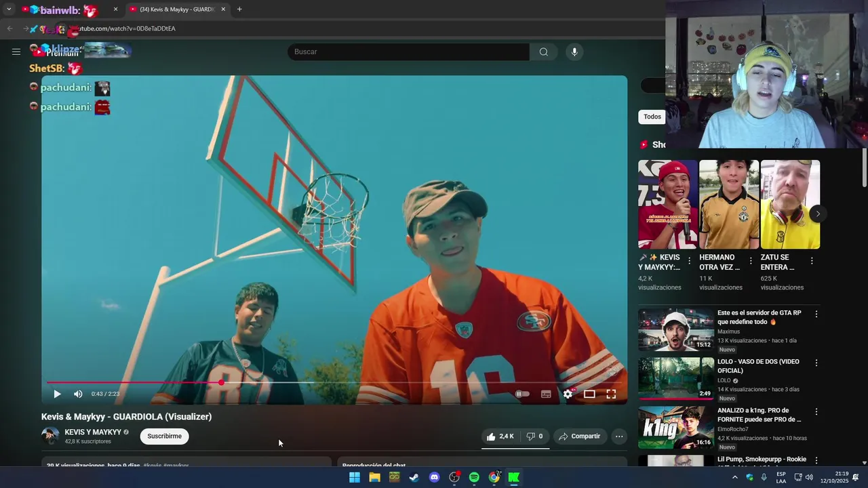Viewport: 868px width, 488px height.
Task: Open Spotify from the taskbar
Action: tap(474, 477)
